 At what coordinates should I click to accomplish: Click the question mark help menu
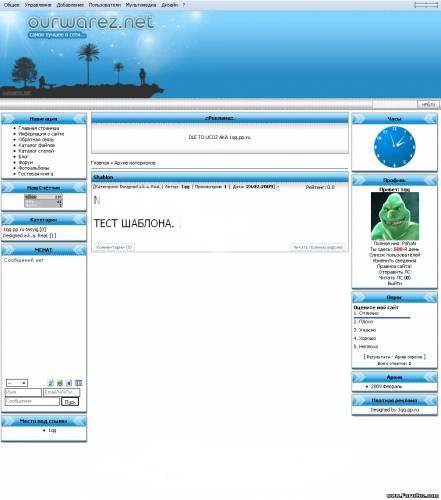pyautogui.click(x=184, y=5)
